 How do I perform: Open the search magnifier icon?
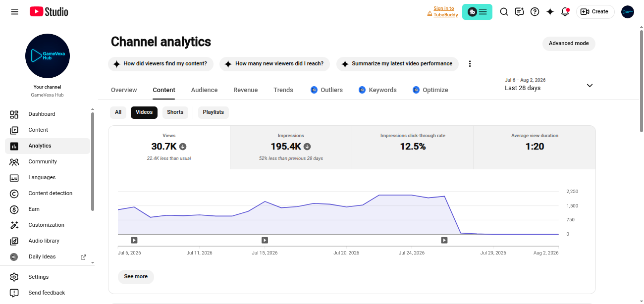[504, 12]
